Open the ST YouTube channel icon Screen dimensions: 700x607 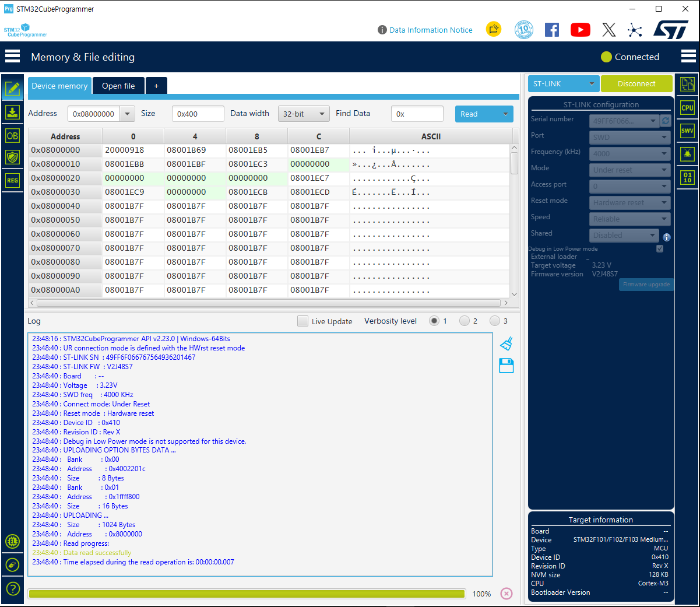tap(581, 30)
